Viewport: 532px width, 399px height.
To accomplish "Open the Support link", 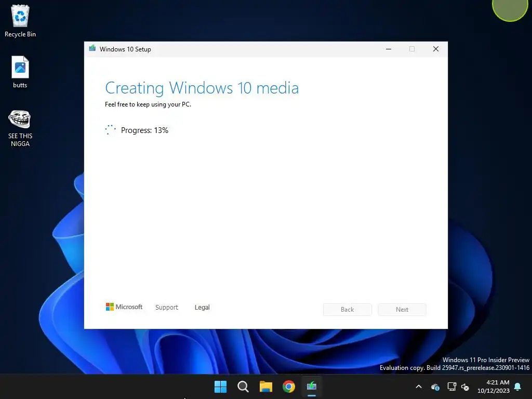I will pos(167,308).
